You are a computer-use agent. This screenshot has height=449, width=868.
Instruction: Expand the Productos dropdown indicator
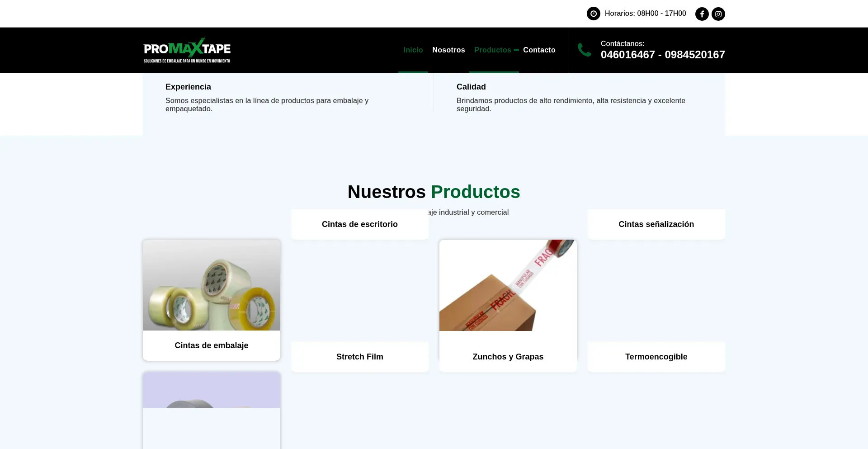516,50
